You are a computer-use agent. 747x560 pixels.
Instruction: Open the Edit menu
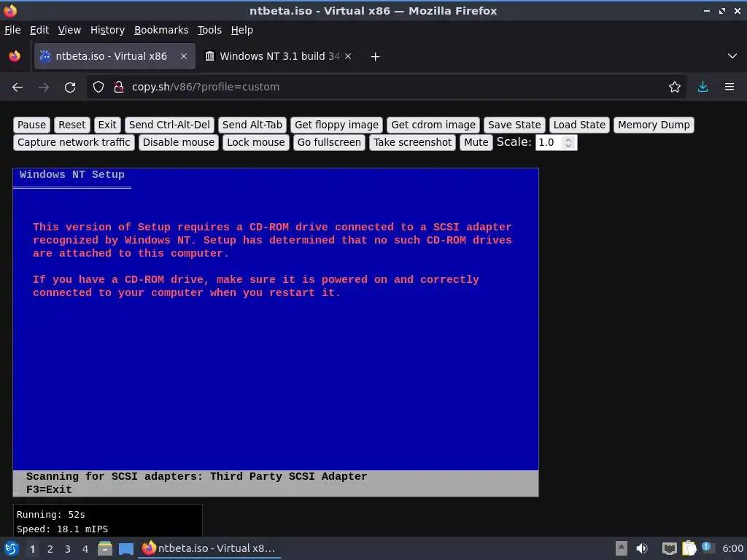pos(39,30)
